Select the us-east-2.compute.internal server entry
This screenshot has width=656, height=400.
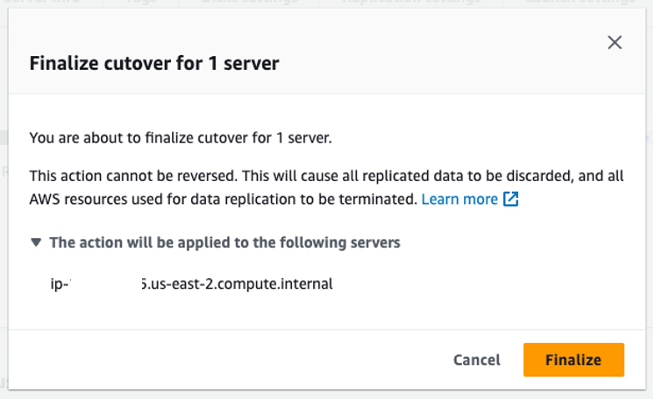coord(192,285)
